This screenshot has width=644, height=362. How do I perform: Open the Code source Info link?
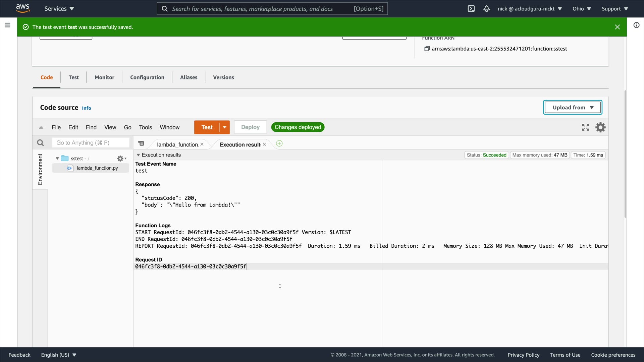point(86,108)
